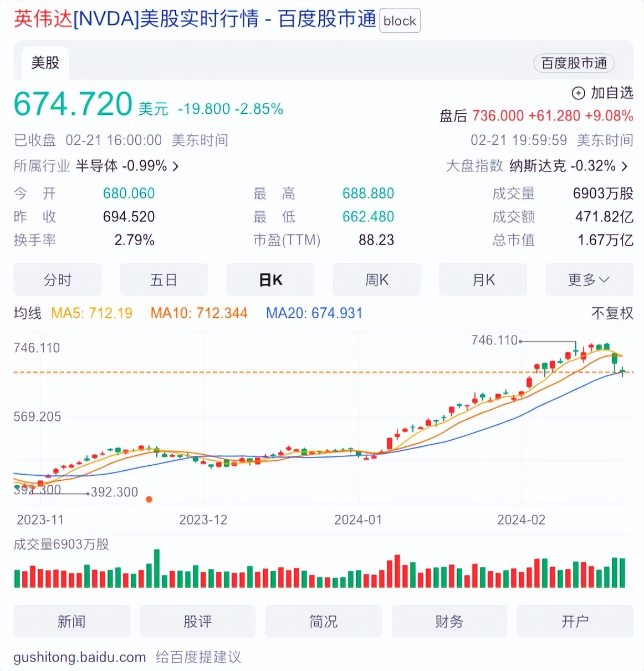Switch to the 分时 chart tab

58,280
